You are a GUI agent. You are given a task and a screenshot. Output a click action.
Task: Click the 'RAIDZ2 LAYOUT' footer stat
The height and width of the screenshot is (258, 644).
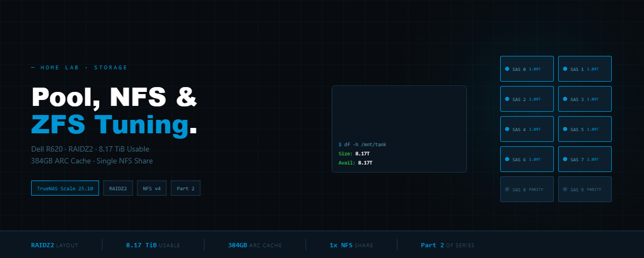point(55,245)
